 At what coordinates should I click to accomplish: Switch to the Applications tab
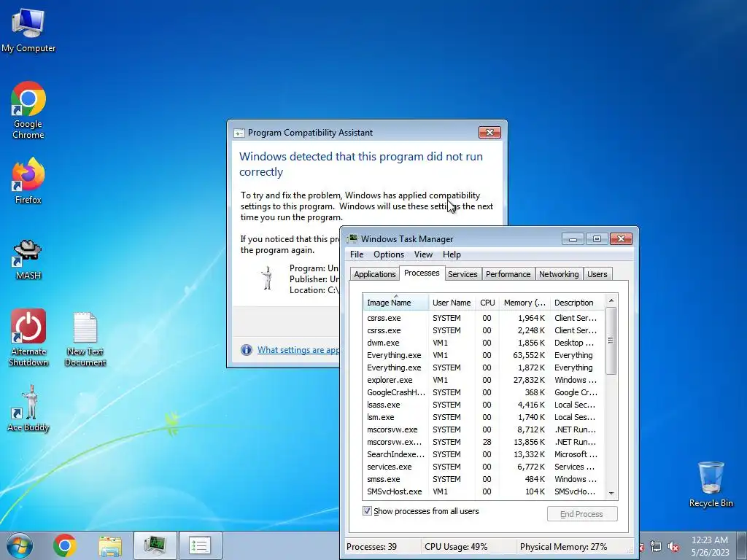pyautogui.click(x=374, y=274)
